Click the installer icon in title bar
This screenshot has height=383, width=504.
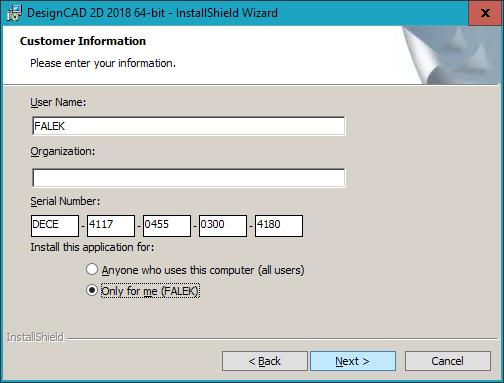tap(14, 13)
